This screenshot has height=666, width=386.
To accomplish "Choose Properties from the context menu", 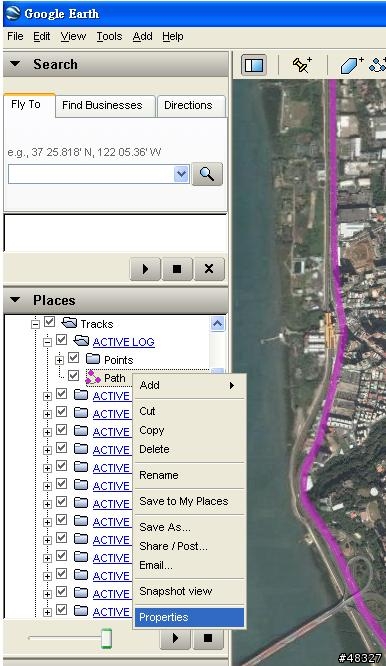I will point(189,617).
